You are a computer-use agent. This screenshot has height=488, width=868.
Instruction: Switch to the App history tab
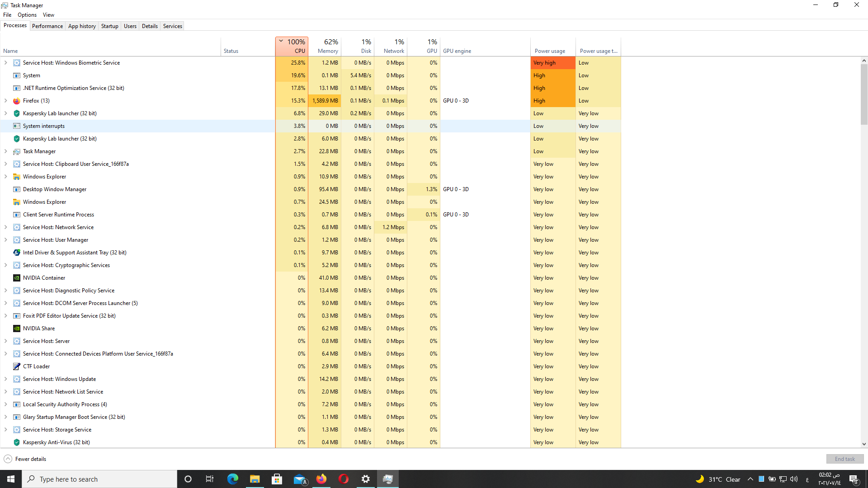click(x=82, y=26)
